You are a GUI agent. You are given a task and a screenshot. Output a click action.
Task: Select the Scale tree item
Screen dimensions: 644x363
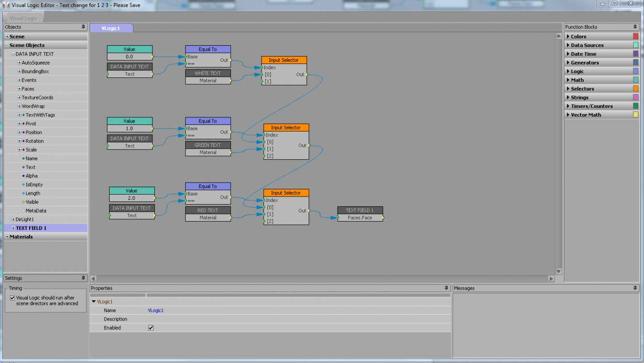[x=31, y=150]
